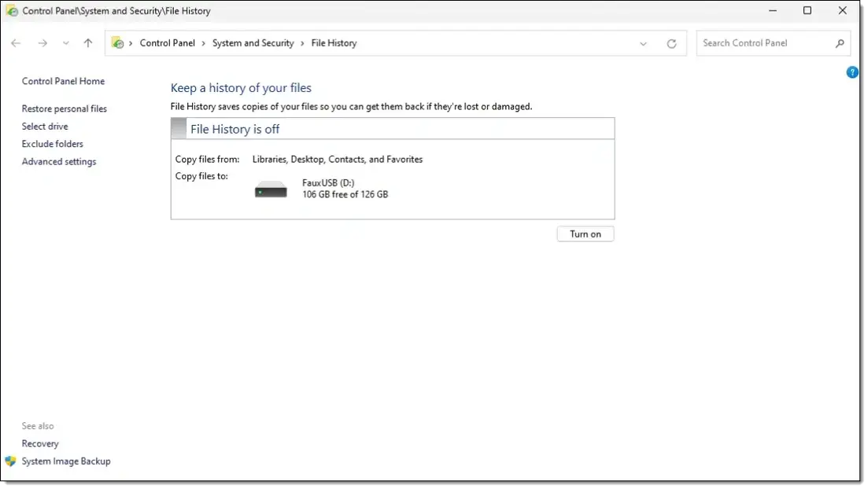This screenshot has width=868, height=489.
Task: Click the gray status indicator square
Action: tap(179, 129)
